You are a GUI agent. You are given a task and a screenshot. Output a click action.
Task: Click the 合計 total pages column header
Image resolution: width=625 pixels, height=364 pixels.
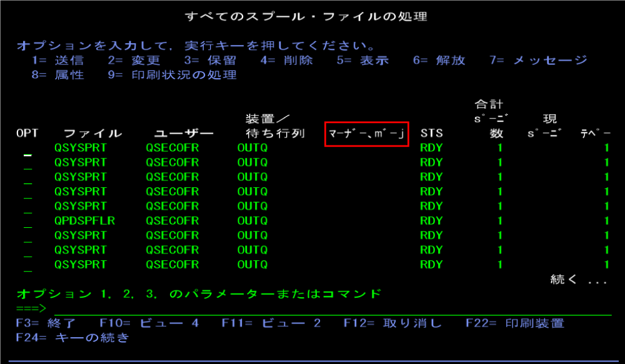[x=490, y=119]
